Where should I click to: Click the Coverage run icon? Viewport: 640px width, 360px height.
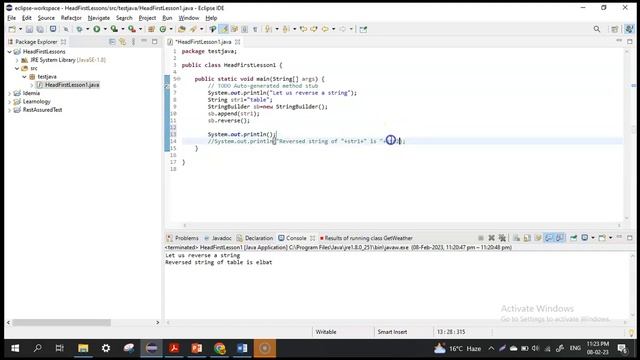pyautogui.click(x=114, y=29)
